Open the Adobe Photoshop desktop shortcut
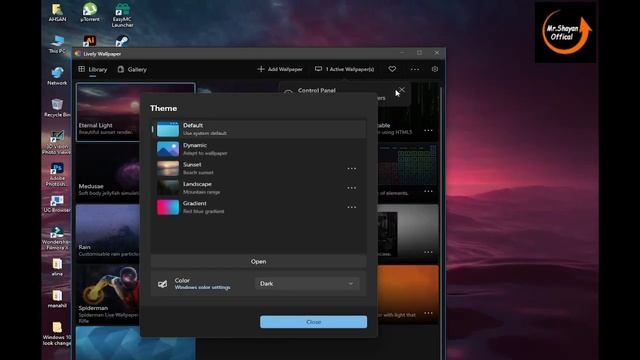The image size is (640, 360). point(57,175)
